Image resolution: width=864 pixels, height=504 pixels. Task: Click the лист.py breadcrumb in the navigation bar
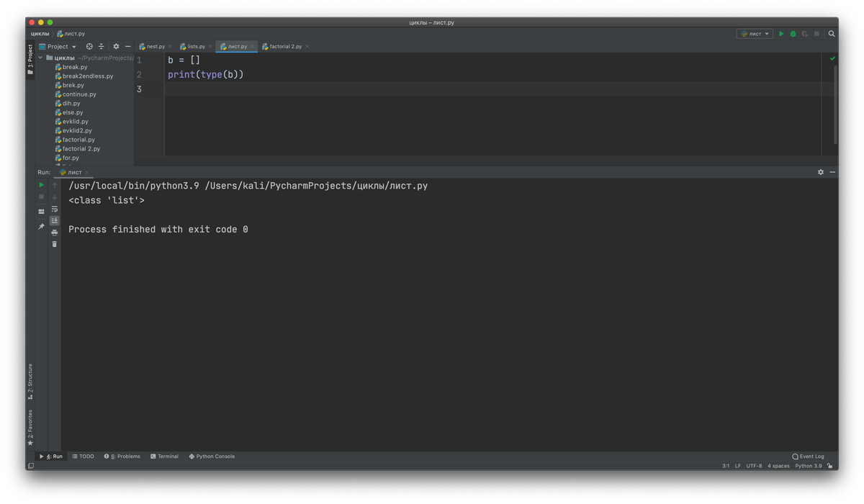(71, 34)
